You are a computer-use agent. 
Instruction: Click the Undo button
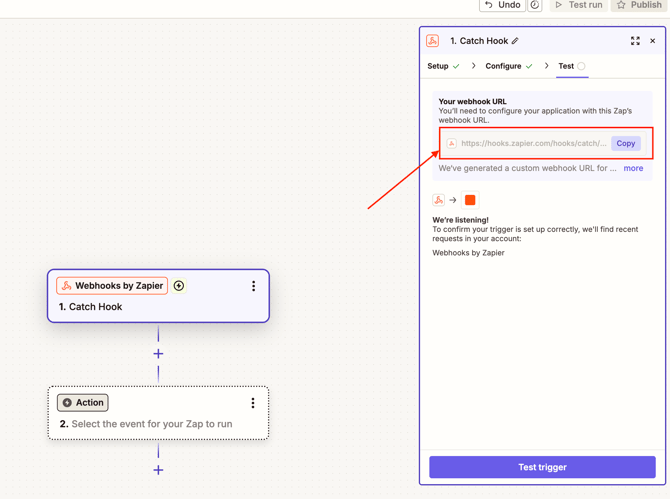point(502,5)
